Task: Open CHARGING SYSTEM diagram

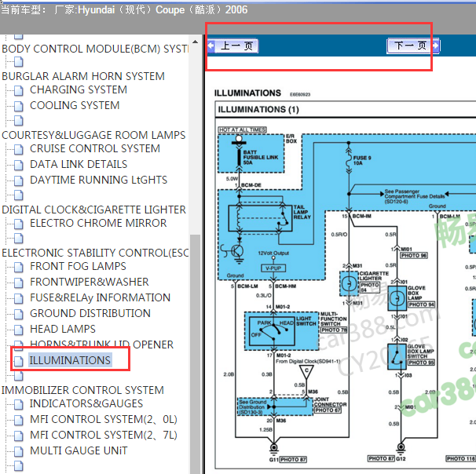Action: click(79, 89)
